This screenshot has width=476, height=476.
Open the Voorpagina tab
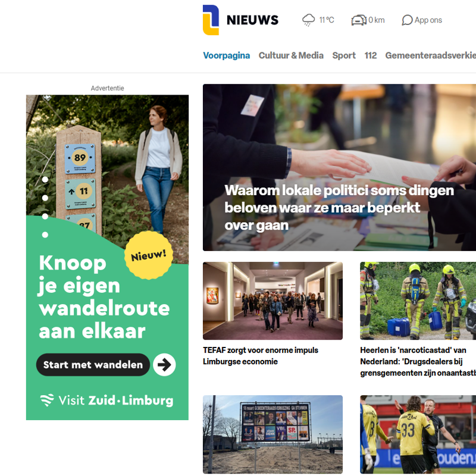(x=227, y=55)
